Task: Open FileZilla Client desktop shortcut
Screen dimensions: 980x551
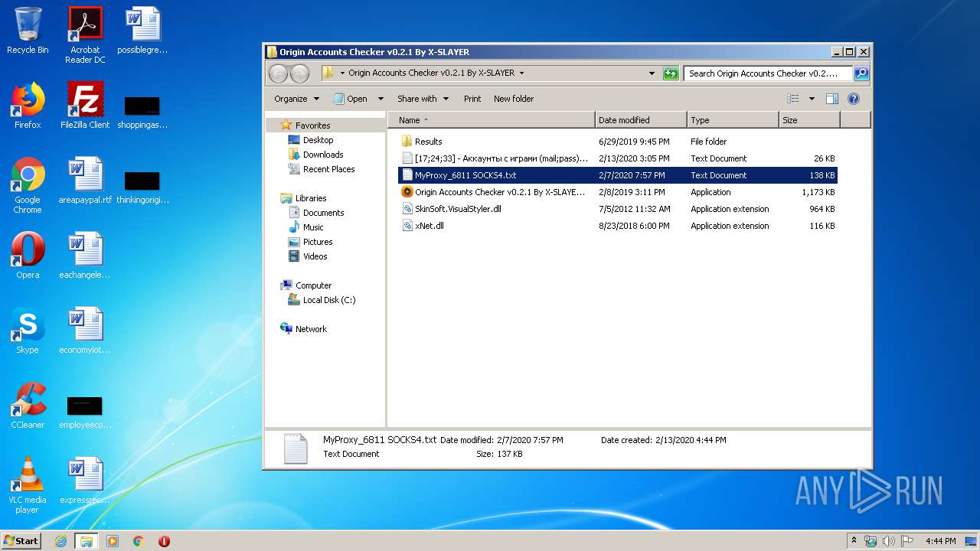Action: click(85, 106)
